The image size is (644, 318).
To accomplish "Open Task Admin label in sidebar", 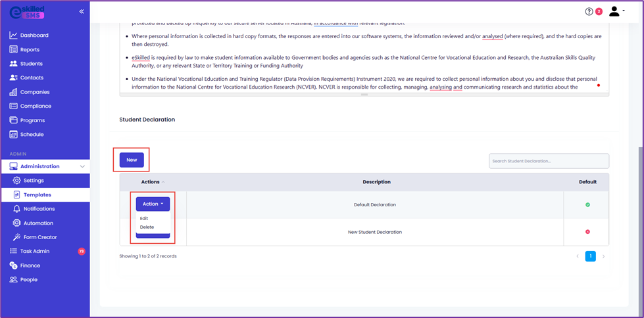I will 35,251.
